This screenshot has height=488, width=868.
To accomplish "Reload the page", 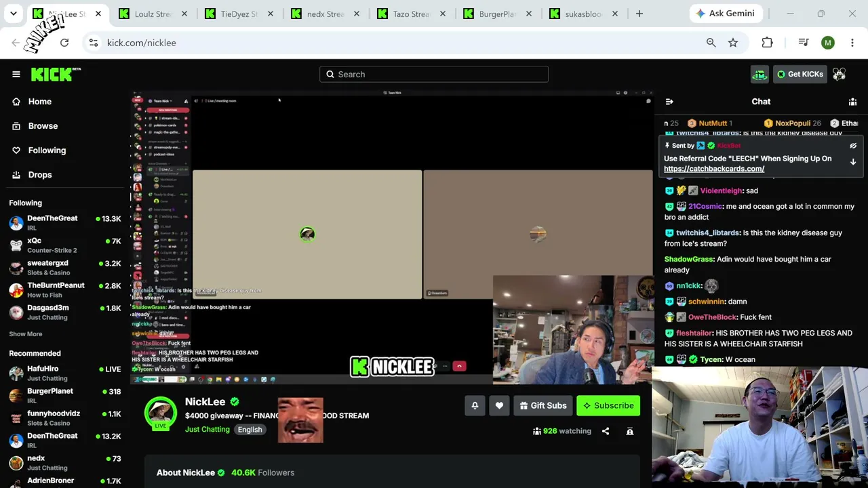I will pos(64,43).
